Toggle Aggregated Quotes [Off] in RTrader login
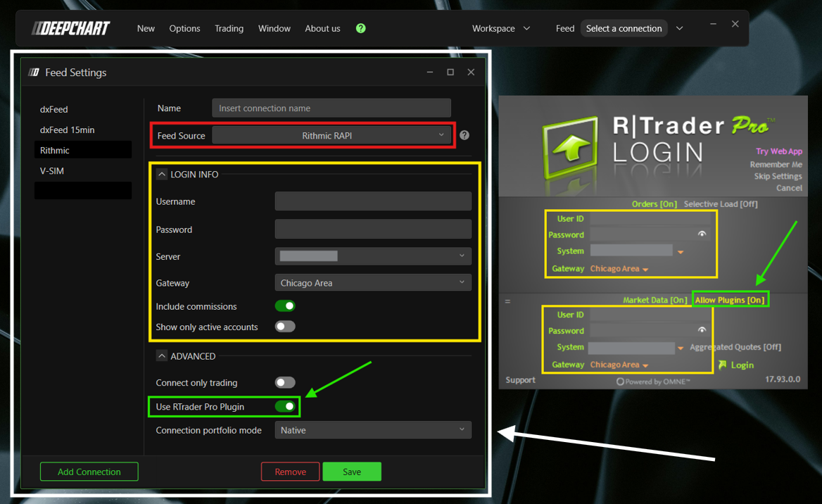Viewport: 822px width, 504px height. point(735,347)
